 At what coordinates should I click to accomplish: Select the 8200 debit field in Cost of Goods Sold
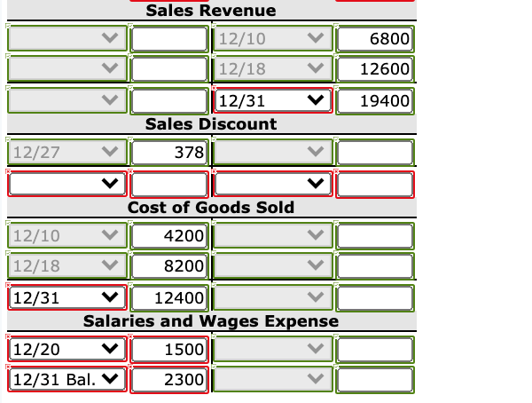(169, 265)
